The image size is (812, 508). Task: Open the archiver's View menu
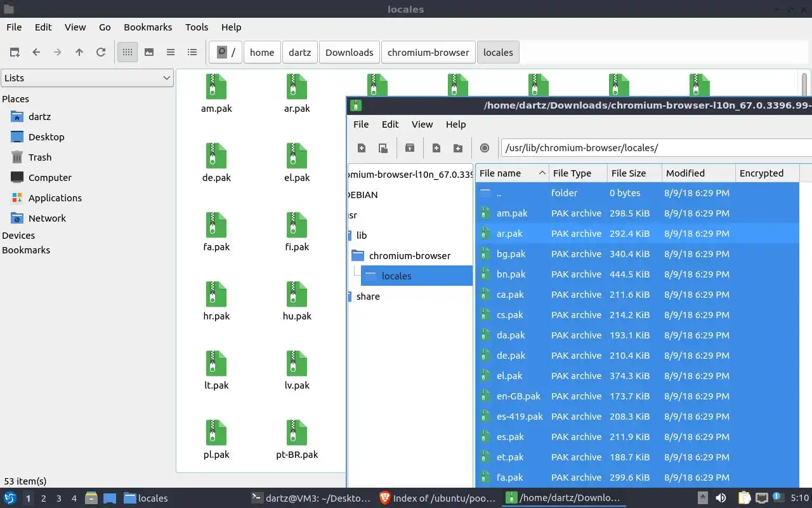[422, 124]
